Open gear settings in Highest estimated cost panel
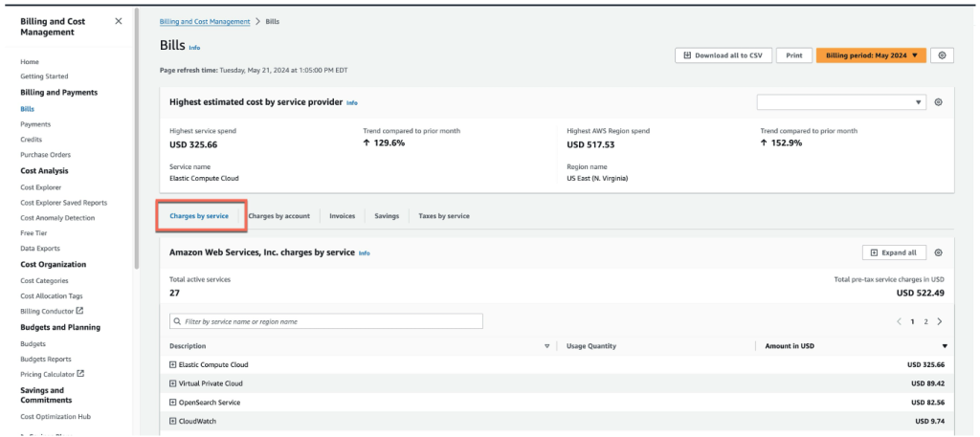This screenshot has width=980, height=437. 938,102
